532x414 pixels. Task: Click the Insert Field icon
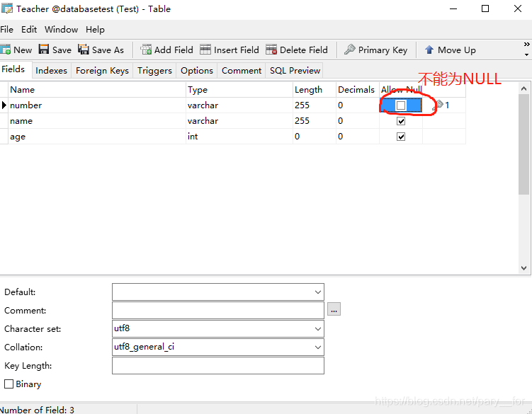click(x=205, y=50)
